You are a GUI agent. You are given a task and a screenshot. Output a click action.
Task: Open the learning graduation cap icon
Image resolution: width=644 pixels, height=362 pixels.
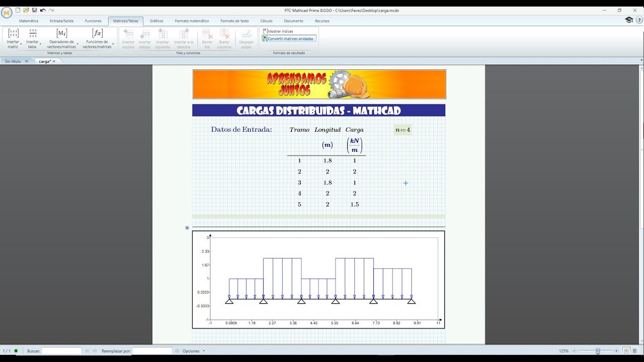(629, 20)
